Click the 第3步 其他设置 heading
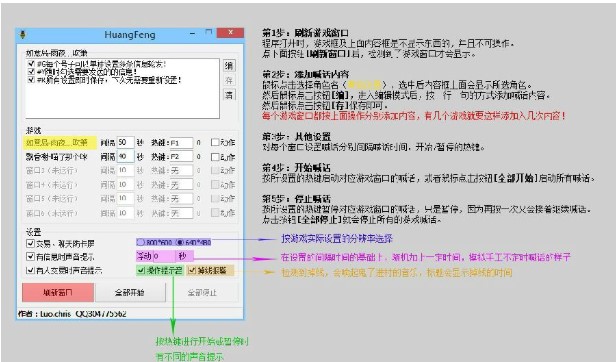This screenshot has width=616, height=362. pyautogui.click(x=297, y=137)
